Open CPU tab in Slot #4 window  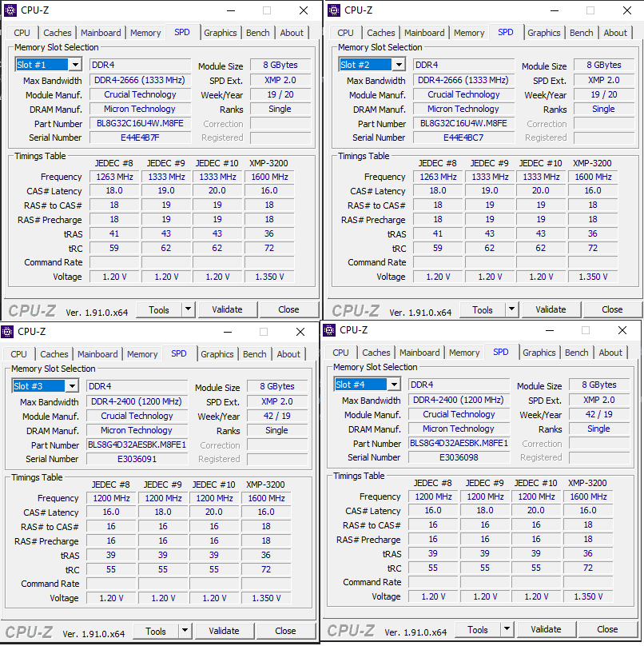click(x=340, y=353)
